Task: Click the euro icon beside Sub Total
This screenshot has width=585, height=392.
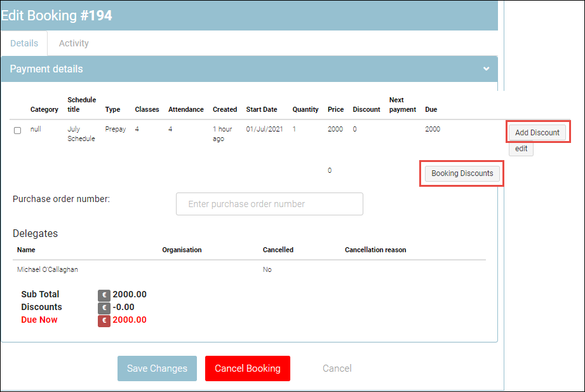Action: 104,295
